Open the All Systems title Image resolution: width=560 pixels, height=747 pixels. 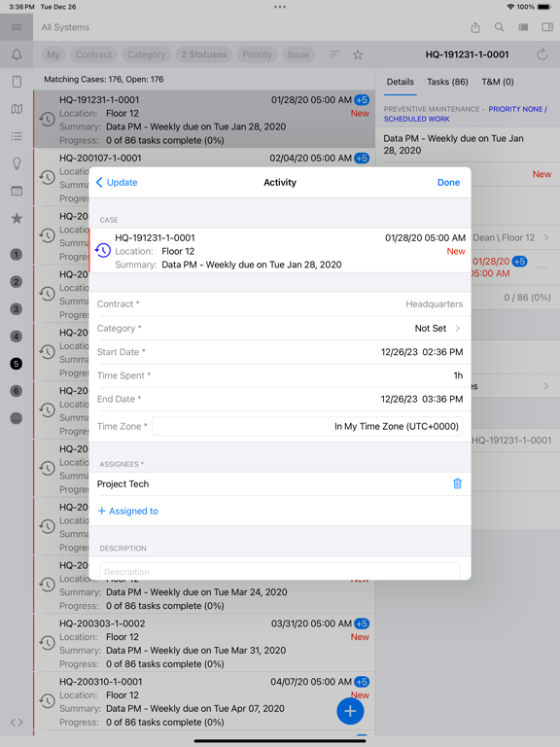pyautogui.click(x=65, y=27)
